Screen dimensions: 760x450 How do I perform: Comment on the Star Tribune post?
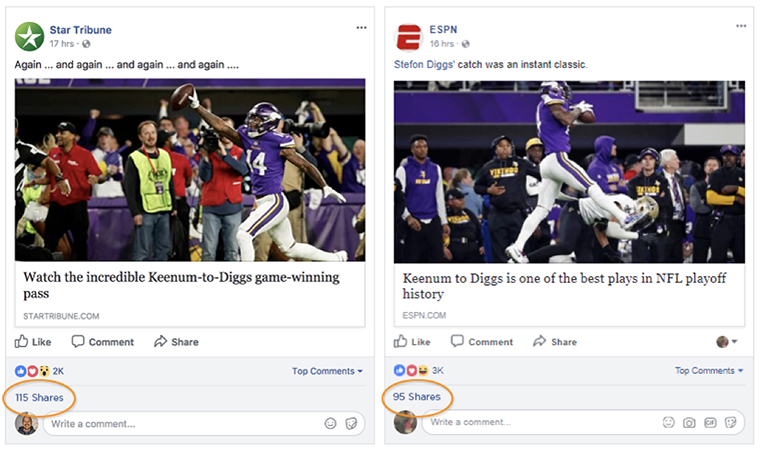[102, 342]
